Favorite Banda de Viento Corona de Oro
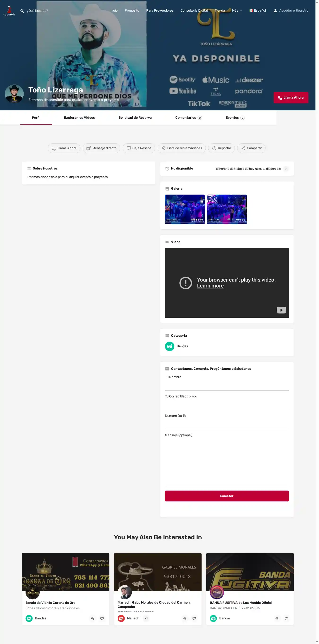 tap(102, 618)
